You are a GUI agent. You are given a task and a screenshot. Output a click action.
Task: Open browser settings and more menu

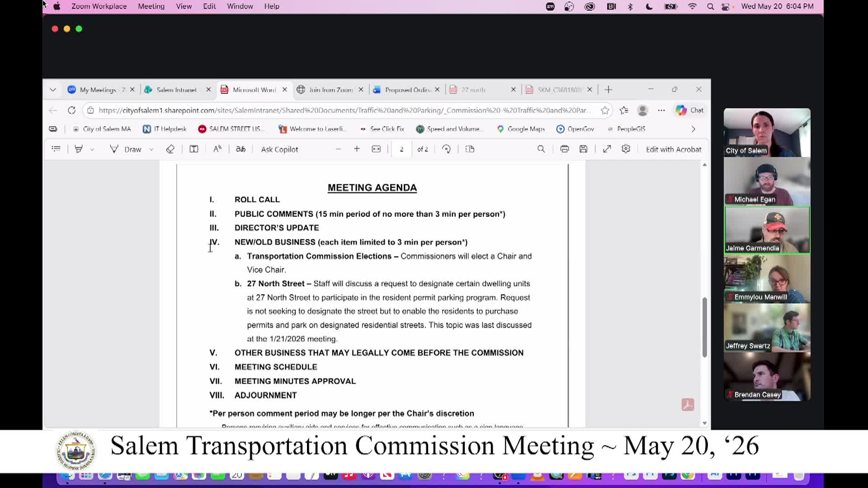point(661,110)
